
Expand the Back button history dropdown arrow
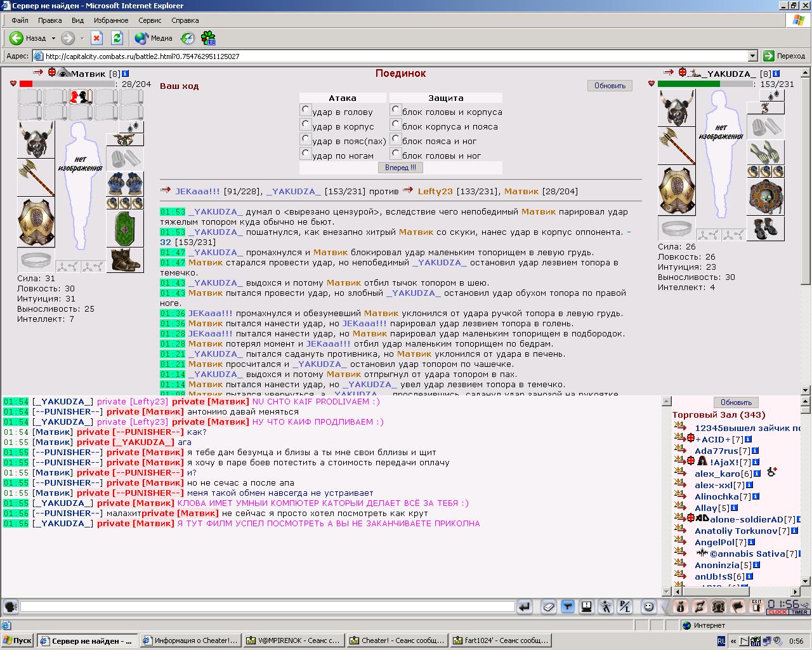pyautogui.click(x=53, y=38)
